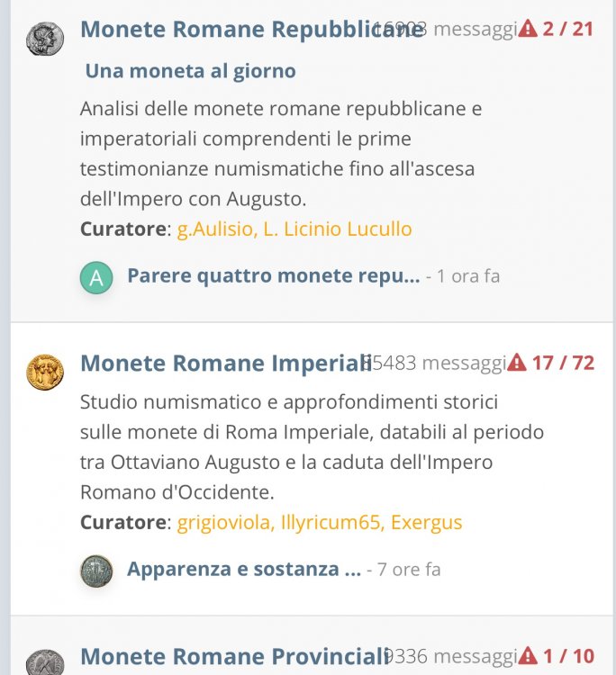Open the green "A" user avatar
This screenshot has width=616, height=675.
click(96, 278)
